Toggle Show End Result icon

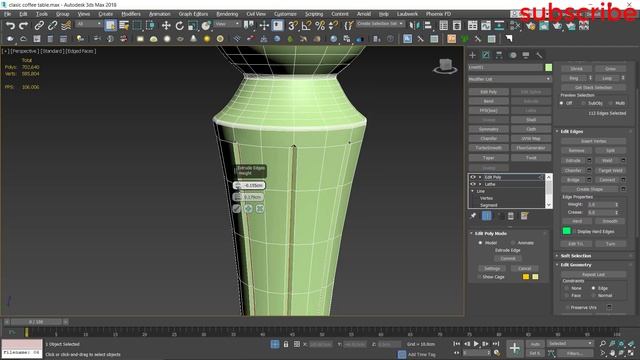487,216
